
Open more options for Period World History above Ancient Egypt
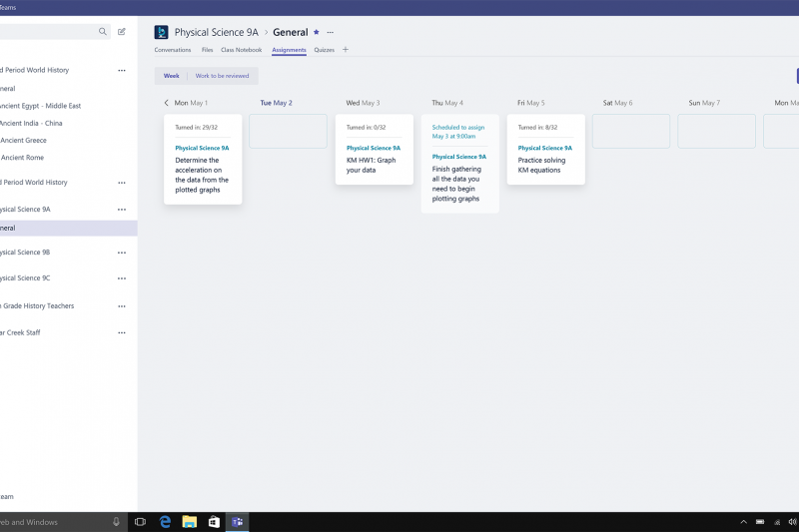click(x=122, y=70)
